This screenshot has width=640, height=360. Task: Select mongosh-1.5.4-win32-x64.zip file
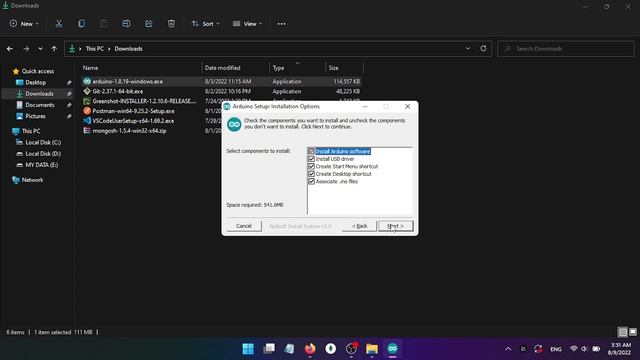[x=129, y=131]
